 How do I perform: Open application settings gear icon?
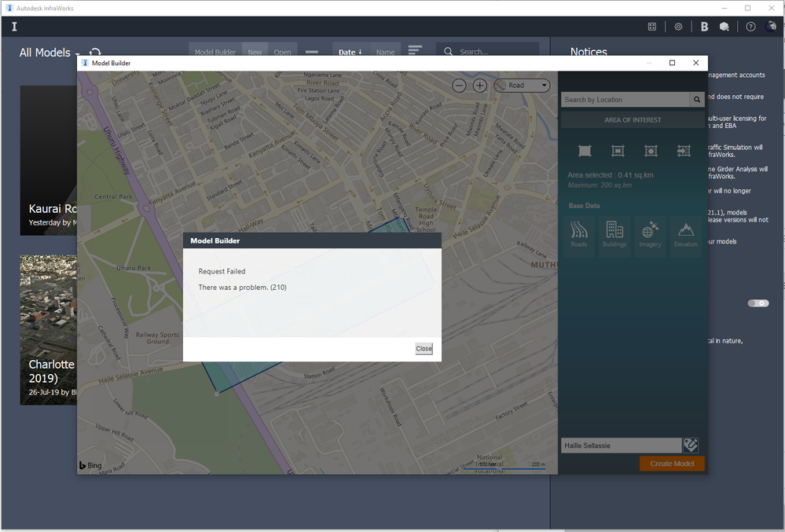(678, 27)
